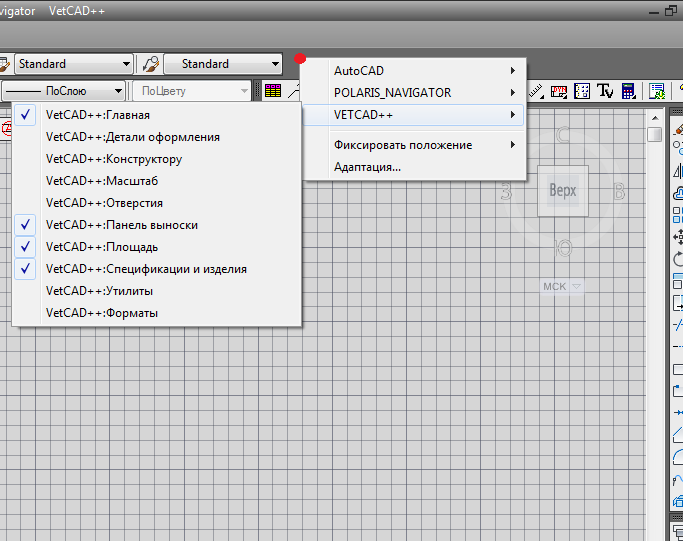
Task: Enable VetCAD++:Утилиты toolbar
Action: (x=157, y=291)
